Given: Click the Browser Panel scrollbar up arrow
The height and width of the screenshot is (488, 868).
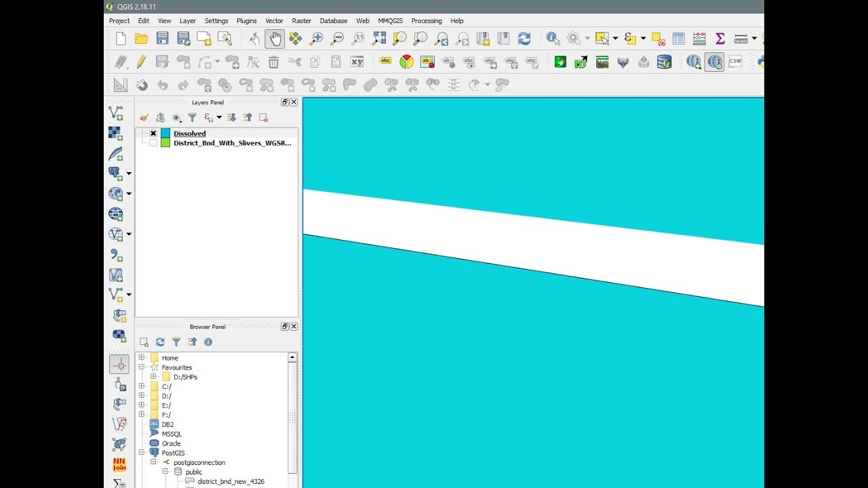Looking at the screenshot, I should coord(293,357).
